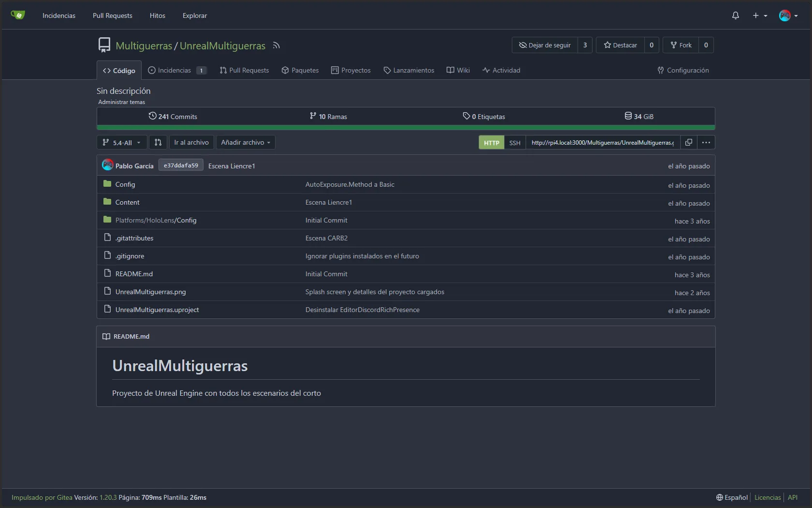Open the 10 Ramas branches list
The width and height of the screenshot is (812, 508).
pos(328,116)
